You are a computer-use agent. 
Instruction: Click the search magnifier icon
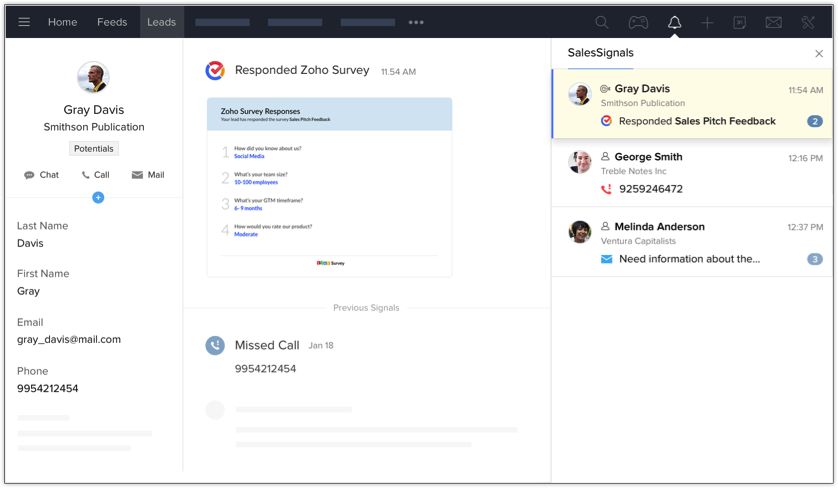point(601,22)
